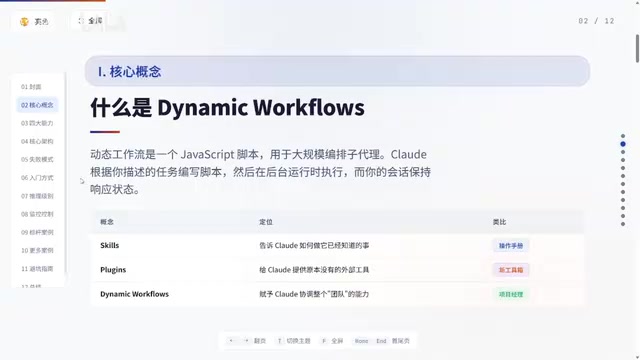The image size is (640, 360).
Task: Open sidebar item 10
Action: 37,251
